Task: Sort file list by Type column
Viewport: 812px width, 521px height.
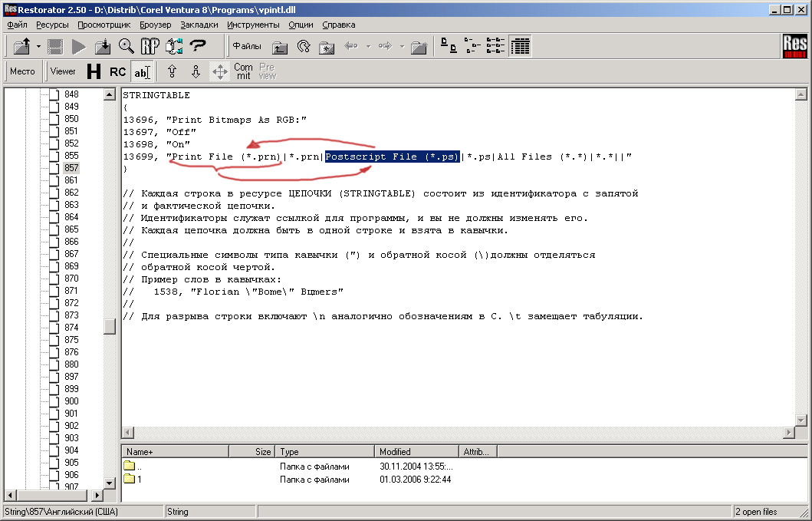Action: click(x=324, y=451)
